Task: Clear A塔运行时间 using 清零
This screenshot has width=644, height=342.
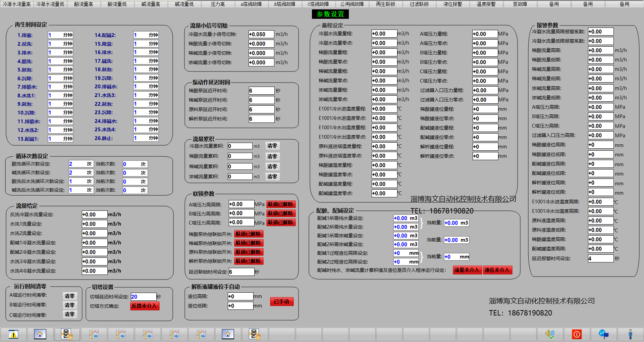Action: tap(70, 296)
